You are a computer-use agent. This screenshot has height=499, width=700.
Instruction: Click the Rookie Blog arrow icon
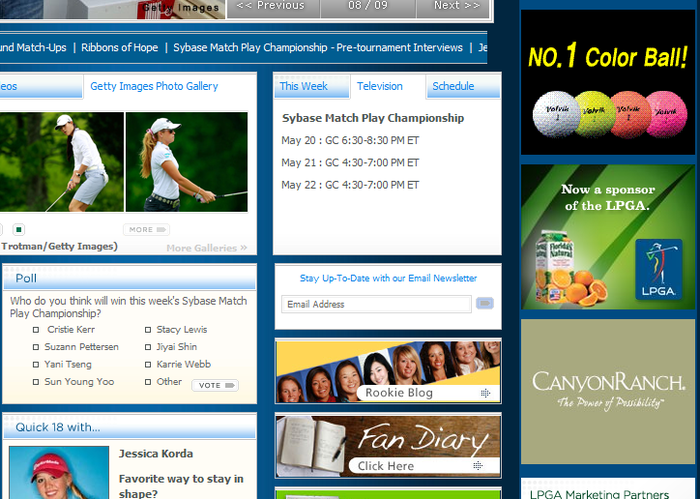[x=486, y=393]
